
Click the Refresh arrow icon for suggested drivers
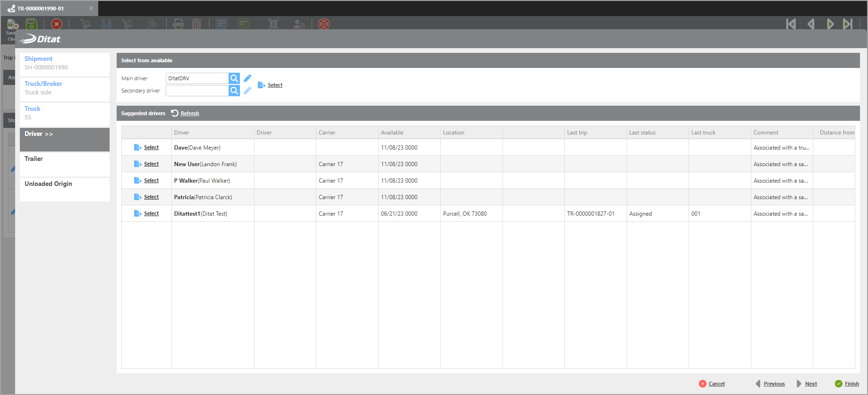(x=175, y=113)
